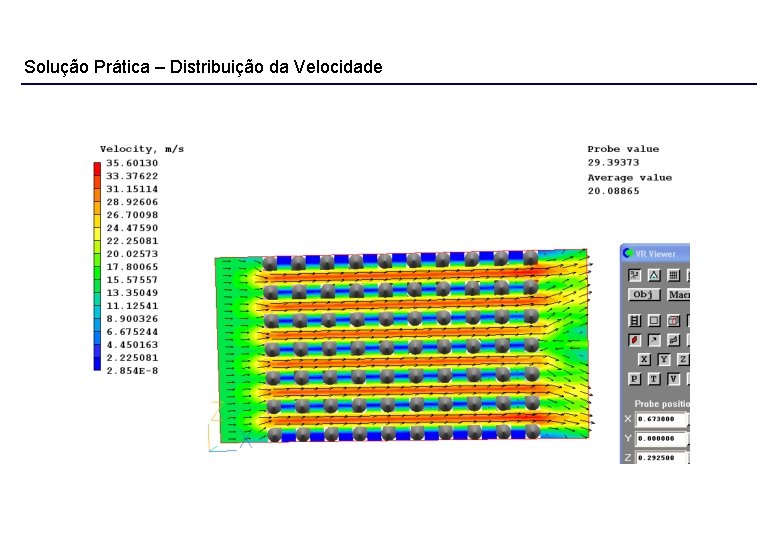This screenshot has width=780, height=540.
Task: Click the legend value 35.60130
Action: click(132, 163)
